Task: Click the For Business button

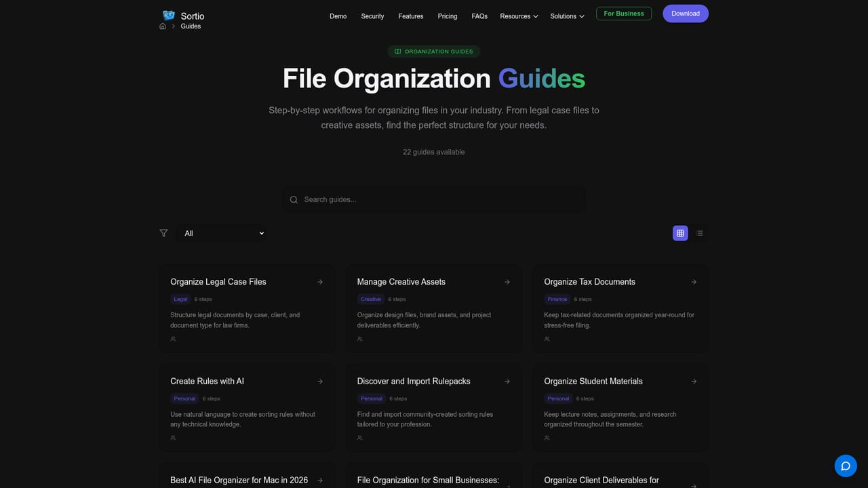Action: [624, 14]
